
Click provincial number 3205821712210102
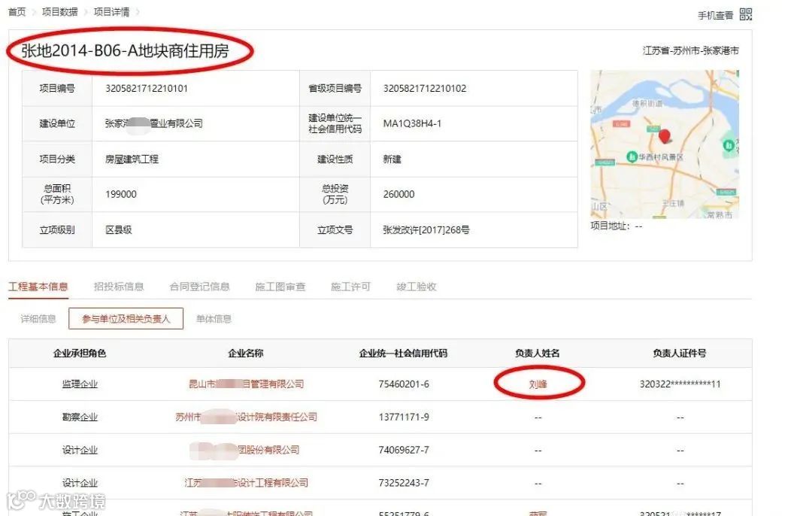click(x=425, y=89)
